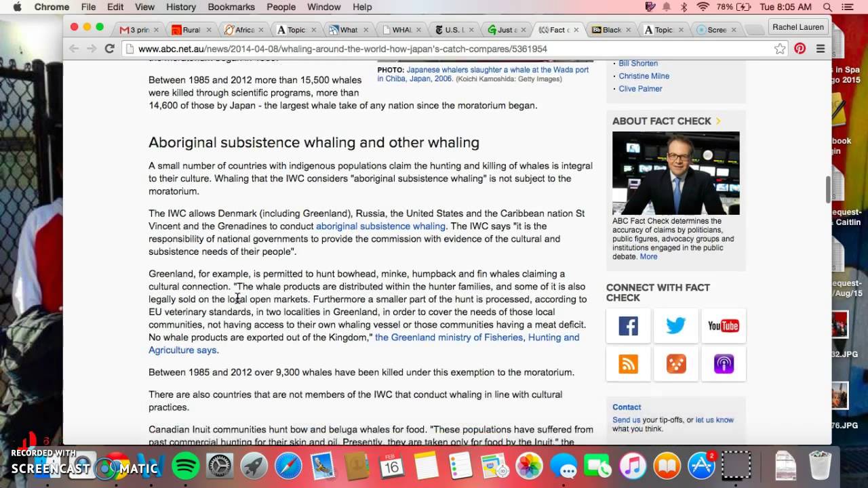Click the Koichi Kamoshida photo caption link
This screenshot has width=868, height=488.
[483, 75]
